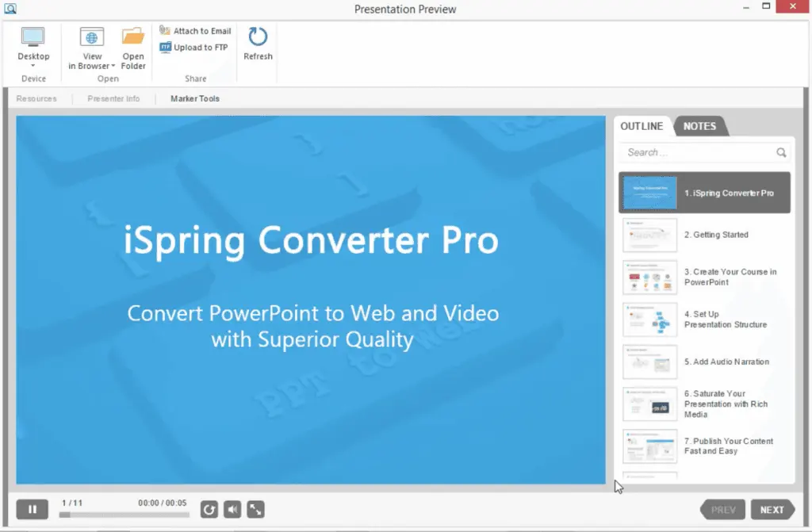Replay the current slide
812x532 pixels.
pyautogui.click(x=209, y=510)
